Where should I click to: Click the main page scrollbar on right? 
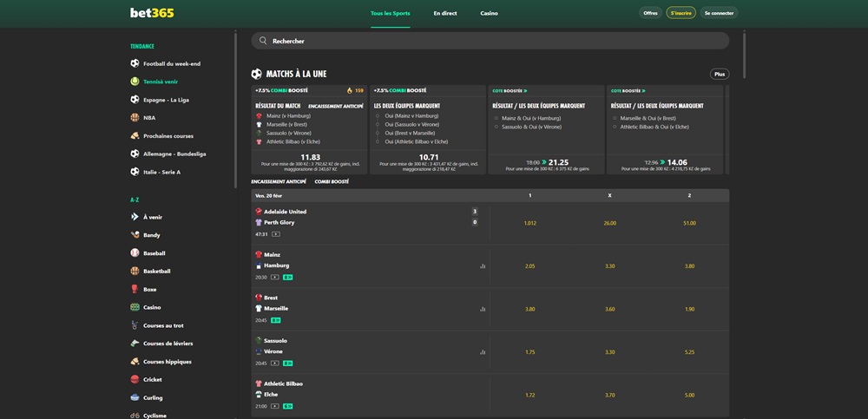(744, 56)
